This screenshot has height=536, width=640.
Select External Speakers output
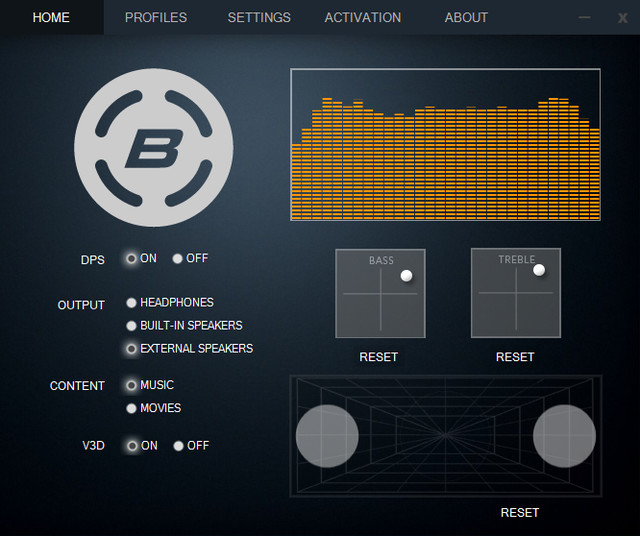click(132, 349)
